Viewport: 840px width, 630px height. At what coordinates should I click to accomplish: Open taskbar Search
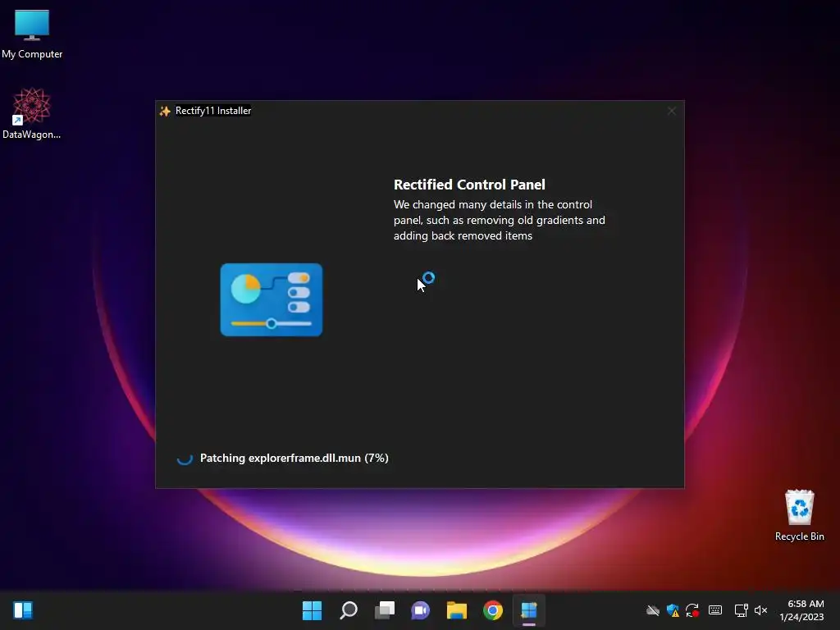click(x=348, y=610)
